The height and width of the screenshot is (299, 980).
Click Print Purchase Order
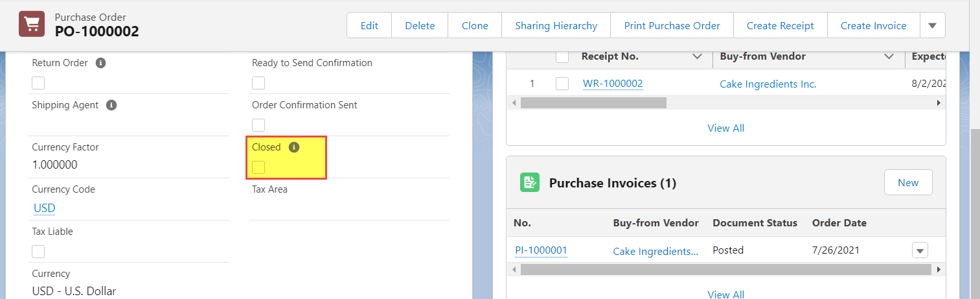[672, 26]
